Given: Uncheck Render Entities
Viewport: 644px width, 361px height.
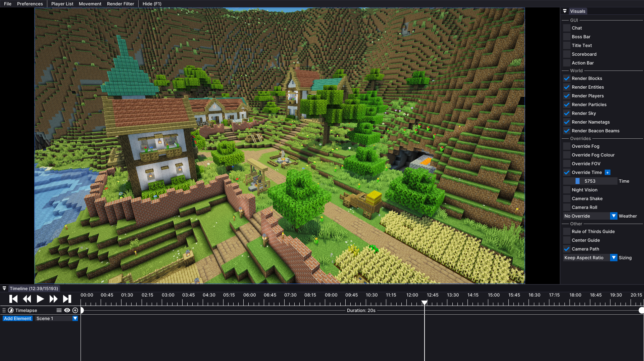Looking at the screenshot, I should click(x=567, y=87).
